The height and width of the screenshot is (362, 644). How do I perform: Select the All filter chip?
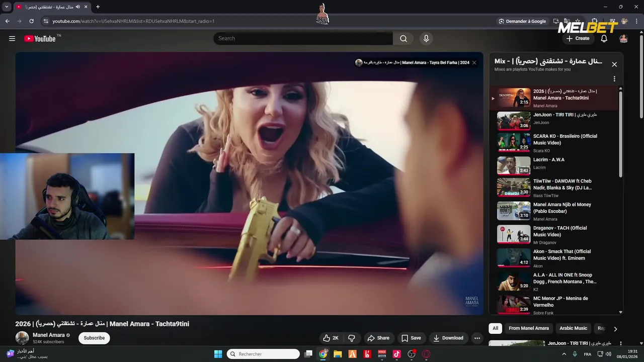pos(495,328)
